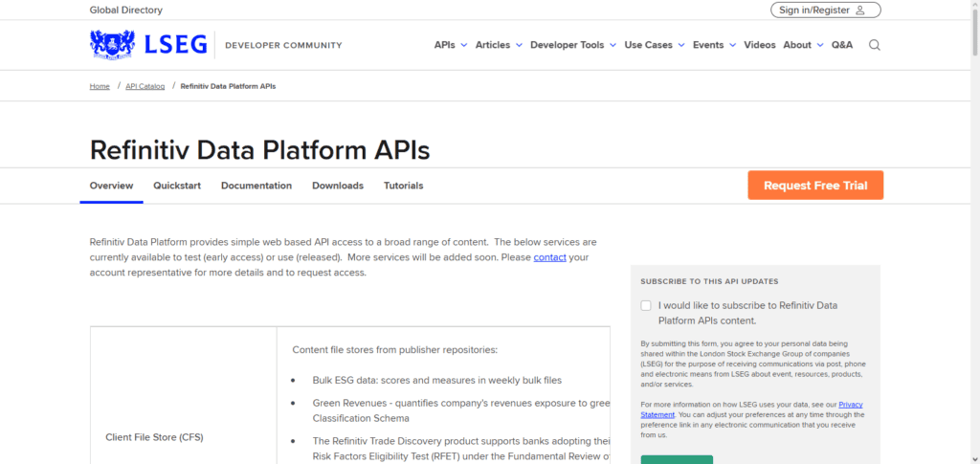The width and height of the screenshot is (980, 464).
Task: Click the contact link in the intro paragraph
Action: click(x=550, y=257)
